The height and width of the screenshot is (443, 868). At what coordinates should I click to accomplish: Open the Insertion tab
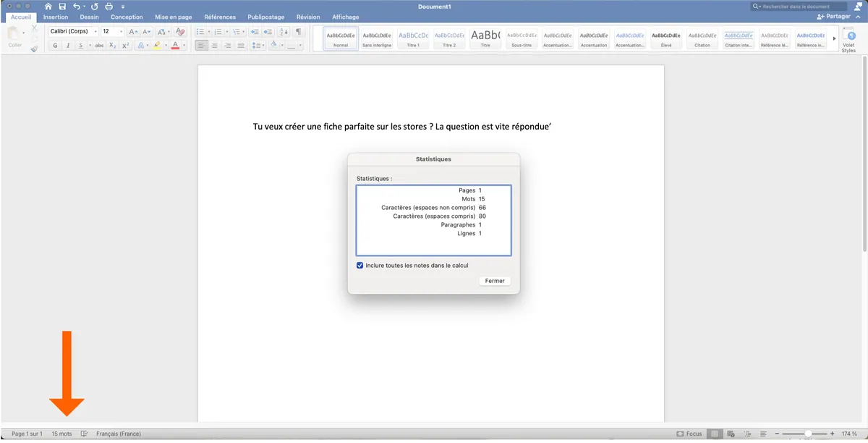(x=56, y=17)
